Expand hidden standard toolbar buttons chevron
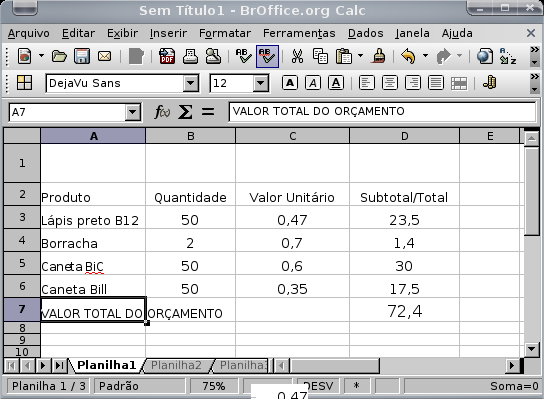The width and height of the screenshot is (544, 399). 535,50
